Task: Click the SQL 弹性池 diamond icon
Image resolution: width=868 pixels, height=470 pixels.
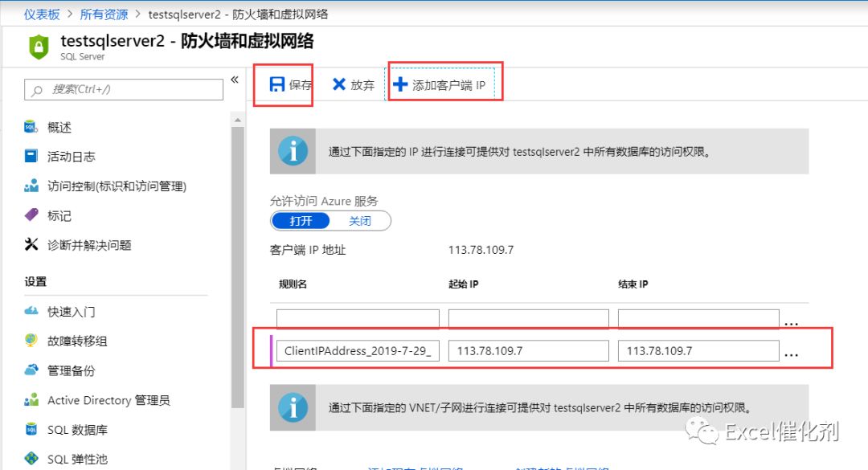Action: 31,459
